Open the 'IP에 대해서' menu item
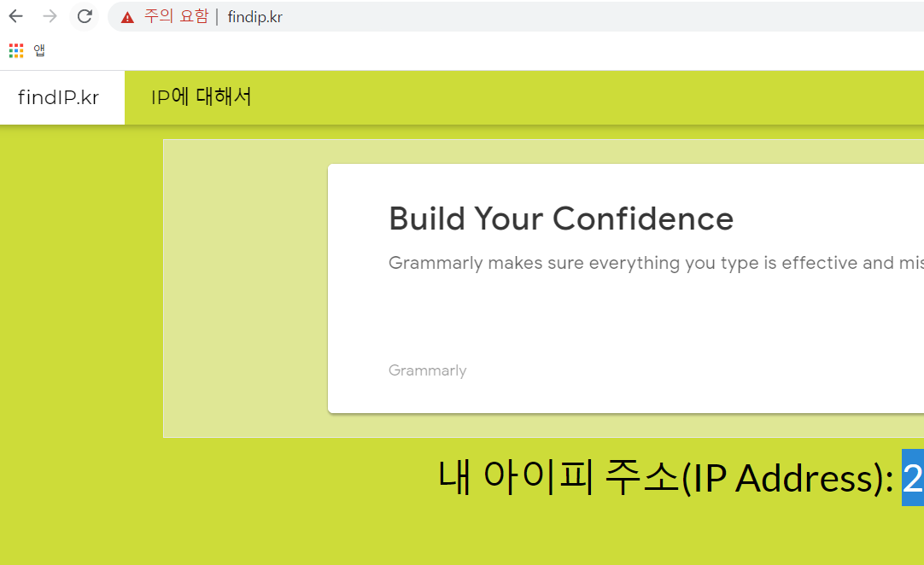 201,97
